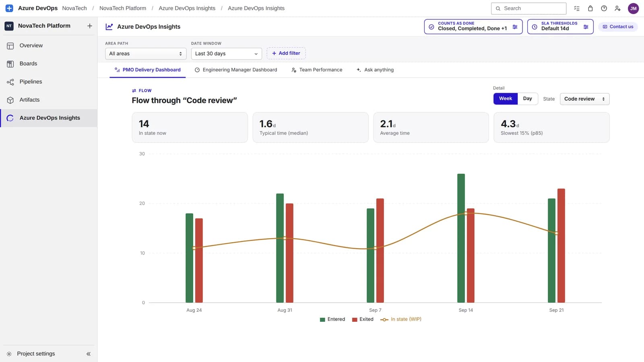Click the Project settings gear icon

(9, 354)
